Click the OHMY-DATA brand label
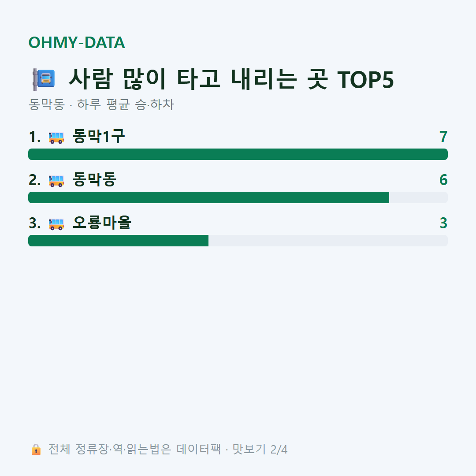Image resolution: width=476 pixels, height=476 pixels. 77,42
